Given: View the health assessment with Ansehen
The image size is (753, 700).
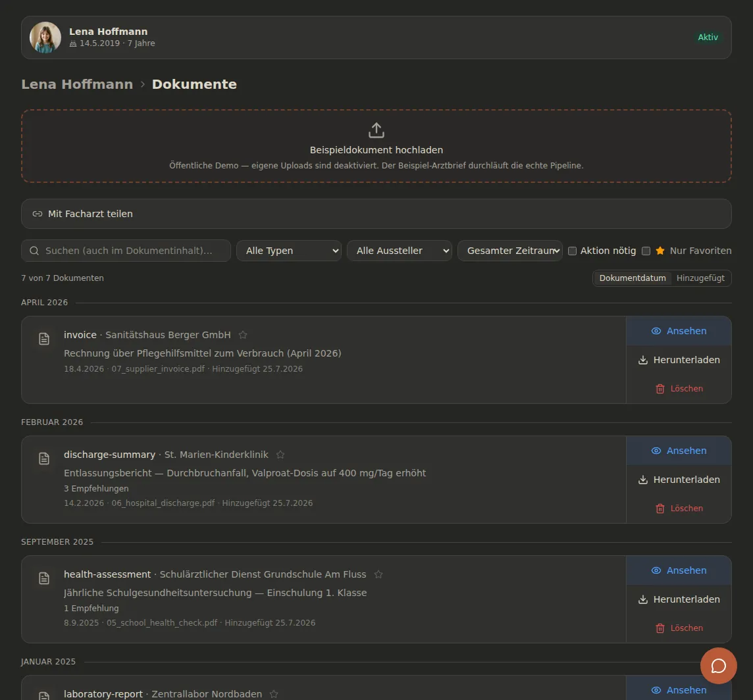Looking at the screenshot, I should [x=679, y=570].
